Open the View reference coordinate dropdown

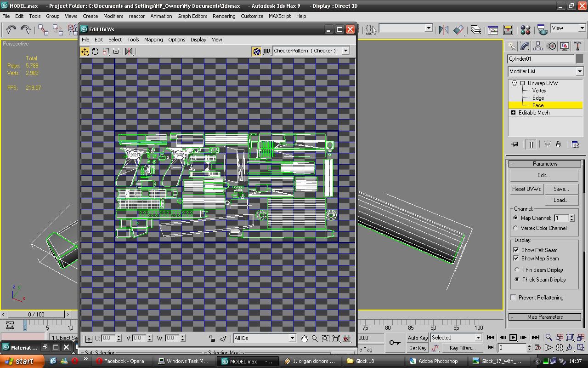[568, 29]
